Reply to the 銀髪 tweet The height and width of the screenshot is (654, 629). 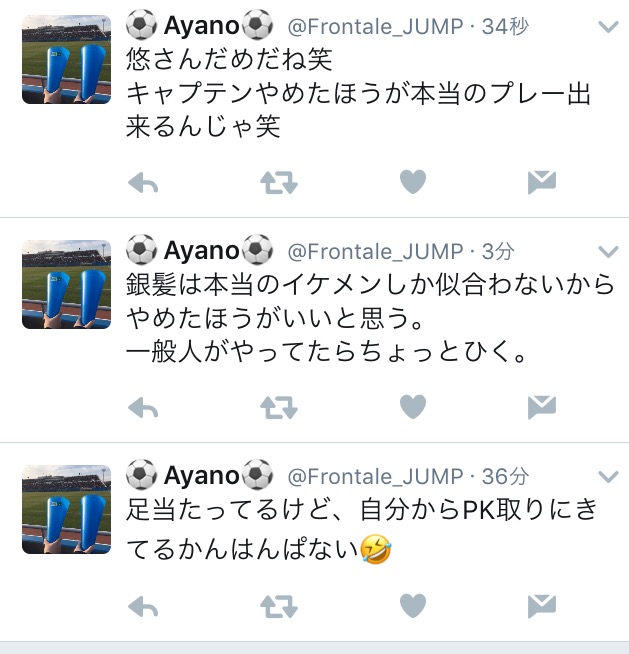coord(143,407)
